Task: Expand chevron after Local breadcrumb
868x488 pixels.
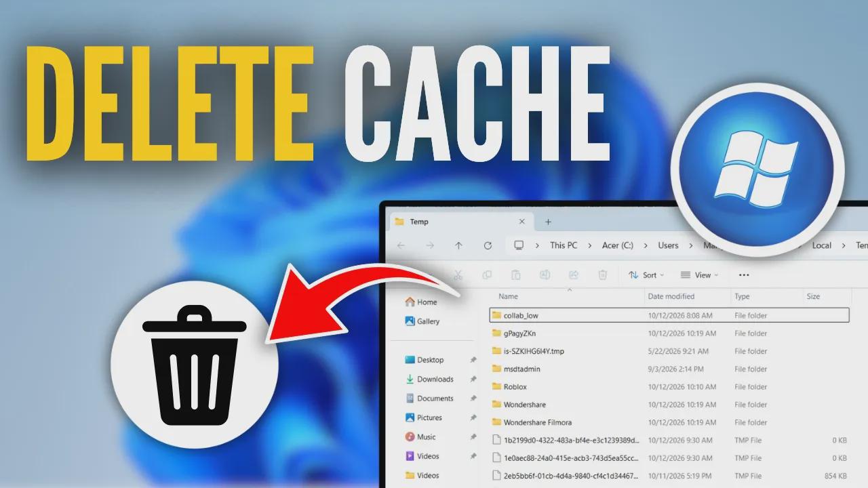Action: coord(844,245)
